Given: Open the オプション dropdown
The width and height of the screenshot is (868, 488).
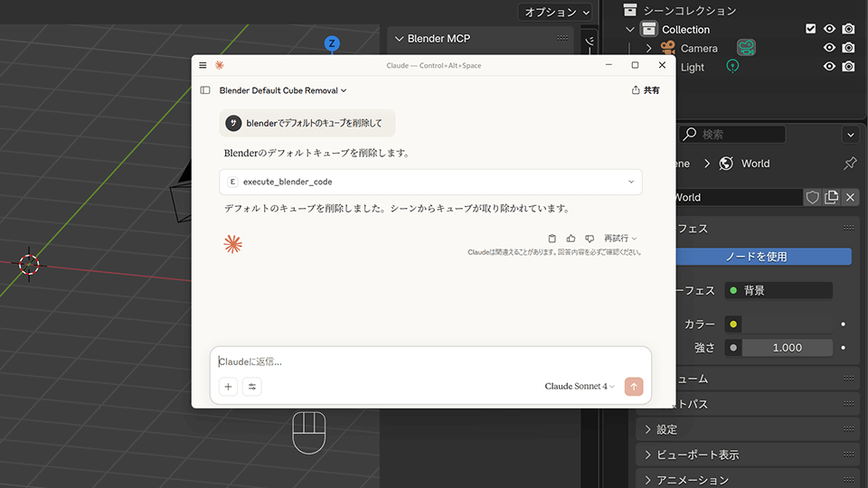Looking at the screenshot, I should coord(556,12).
